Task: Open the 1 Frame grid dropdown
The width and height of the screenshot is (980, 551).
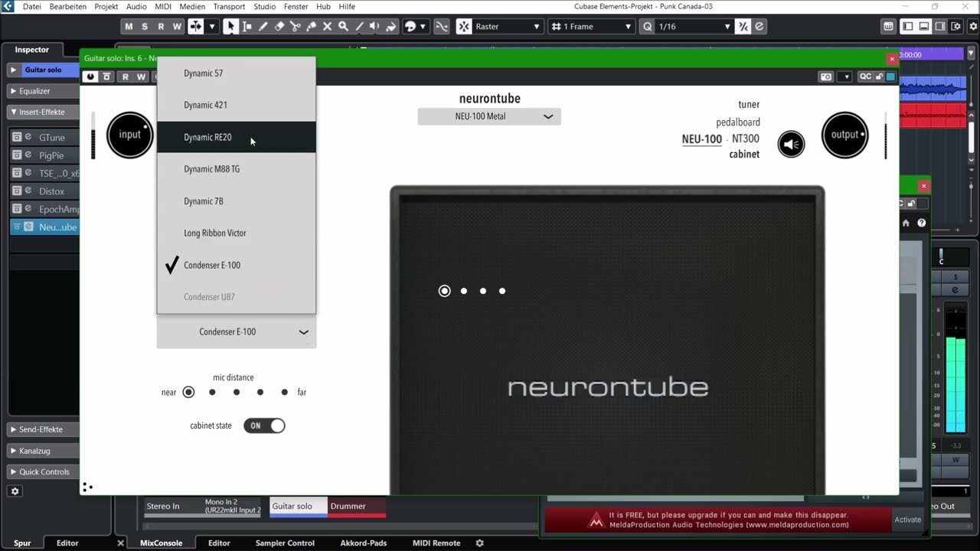Action: 591,26
